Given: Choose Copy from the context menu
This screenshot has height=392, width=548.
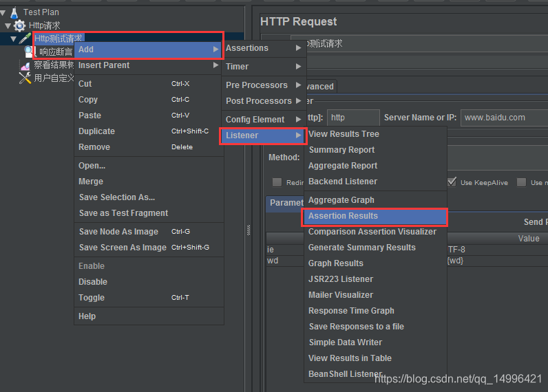Looking at the screenshot, I should point(149,100).
